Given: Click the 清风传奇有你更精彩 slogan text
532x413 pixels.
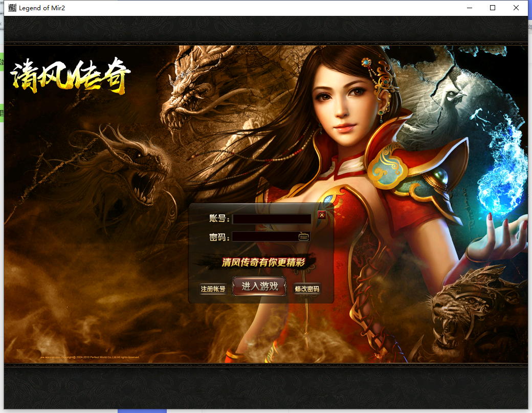Looking at the screenshot, I should (x=263, y=263).
